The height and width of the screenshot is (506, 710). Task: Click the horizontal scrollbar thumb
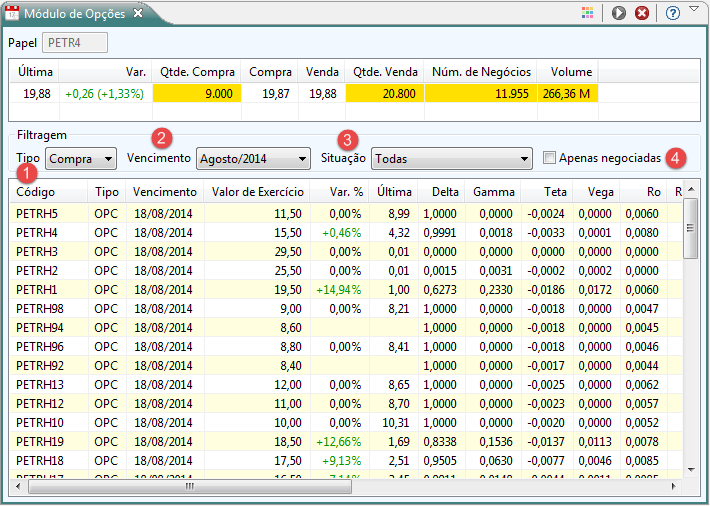tap(190, 487)
